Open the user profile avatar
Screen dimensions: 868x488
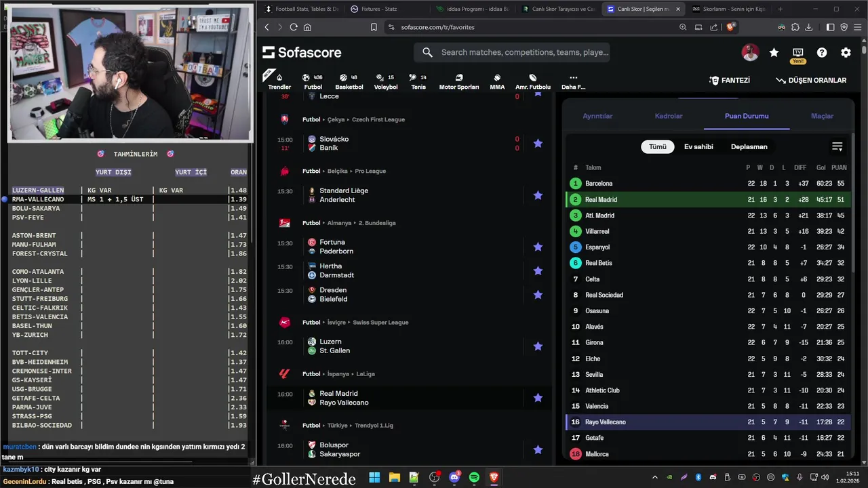(750, 52)
